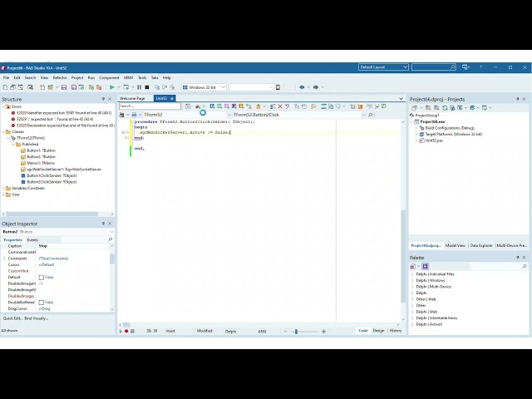Click the zoom-out minus icon in status bar
Image resolution: width=532 pixels, height=399 pixels.
(x=285, y=332)
